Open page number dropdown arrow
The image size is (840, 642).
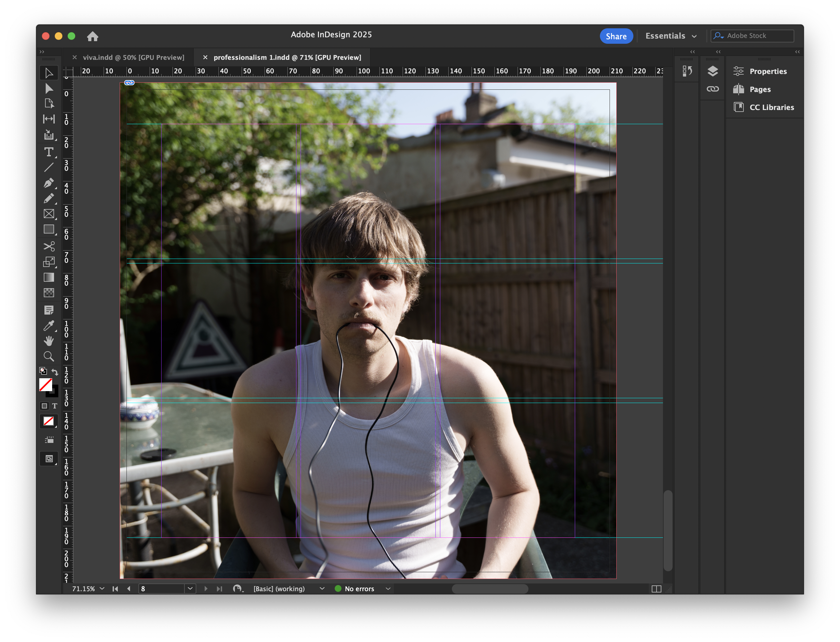[x=190, y=589]
